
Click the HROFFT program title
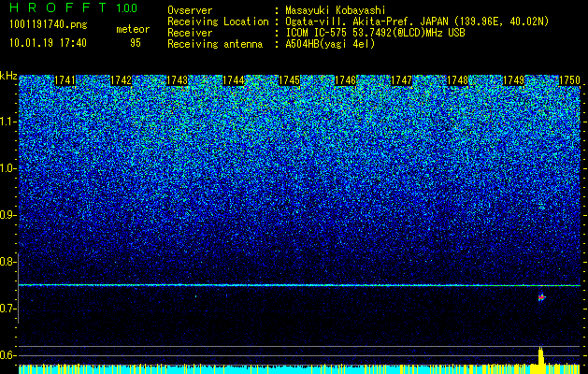pyautogui.click(x=58, y=7)
